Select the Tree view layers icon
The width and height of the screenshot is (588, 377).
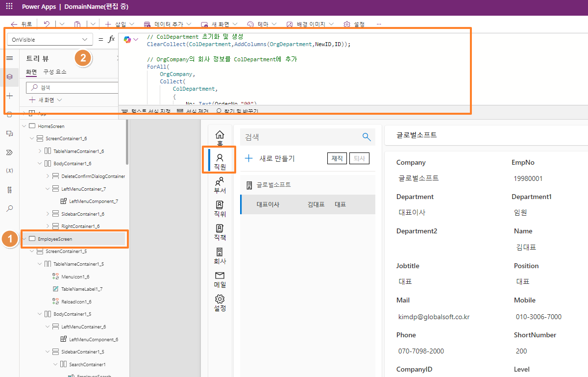(9, 77)
